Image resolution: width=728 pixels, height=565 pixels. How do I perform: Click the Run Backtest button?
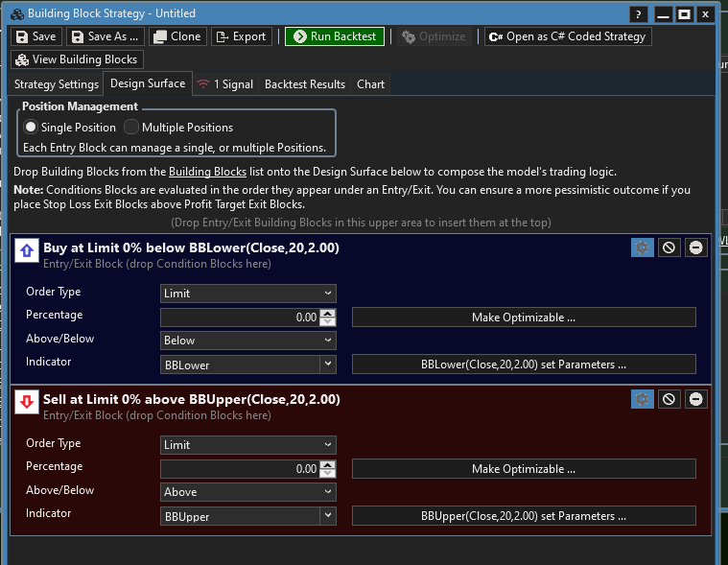[x=335, y=36]
